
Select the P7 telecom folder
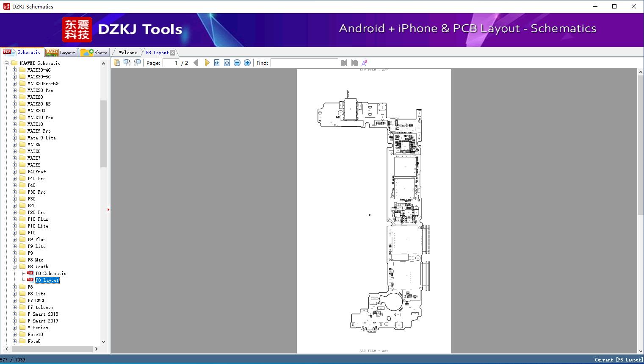point(41,307)
